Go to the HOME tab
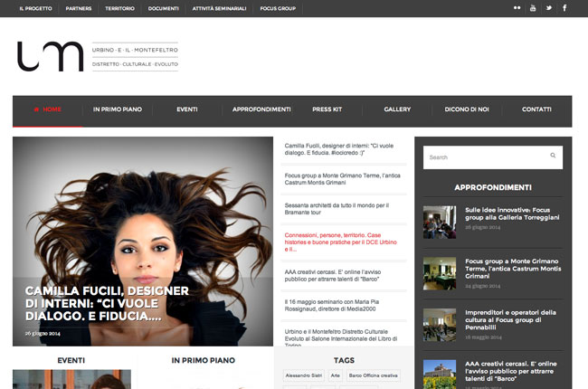588x389 pixels. 48,109
